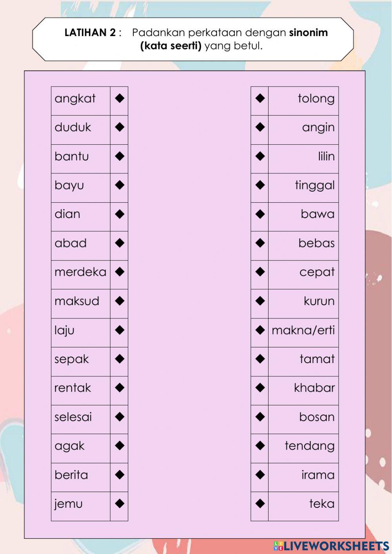Click the word bebas

(x=316, y=243)
